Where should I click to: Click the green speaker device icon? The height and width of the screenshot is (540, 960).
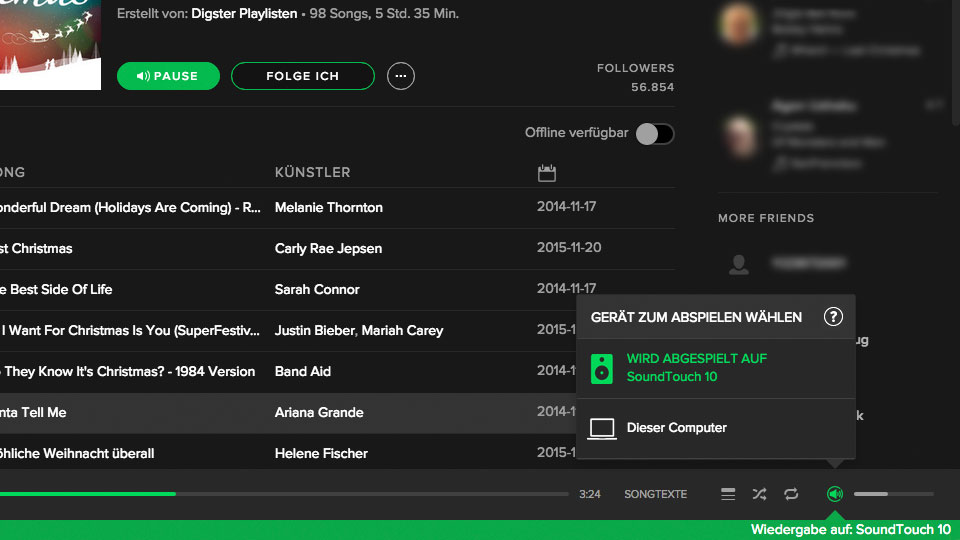coord(835,494)
